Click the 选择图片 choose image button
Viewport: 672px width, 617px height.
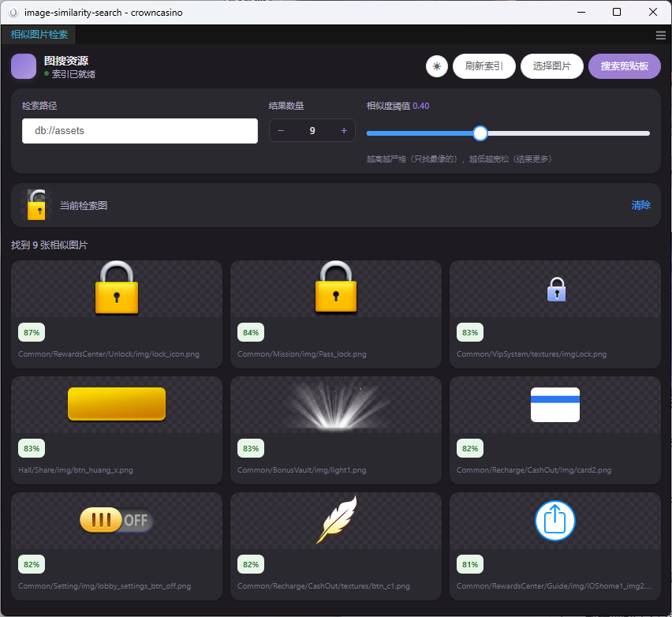pos(551,66)
